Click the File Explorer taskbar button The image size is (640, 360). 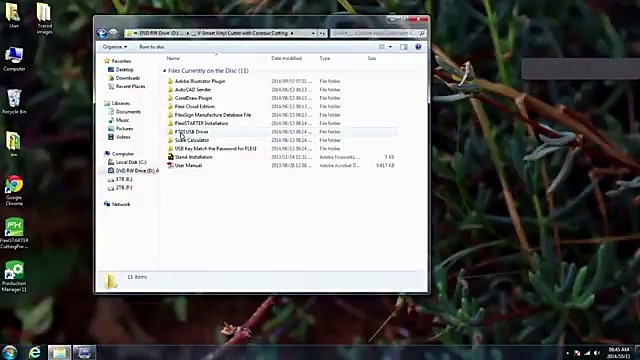[x=59, y=353]
